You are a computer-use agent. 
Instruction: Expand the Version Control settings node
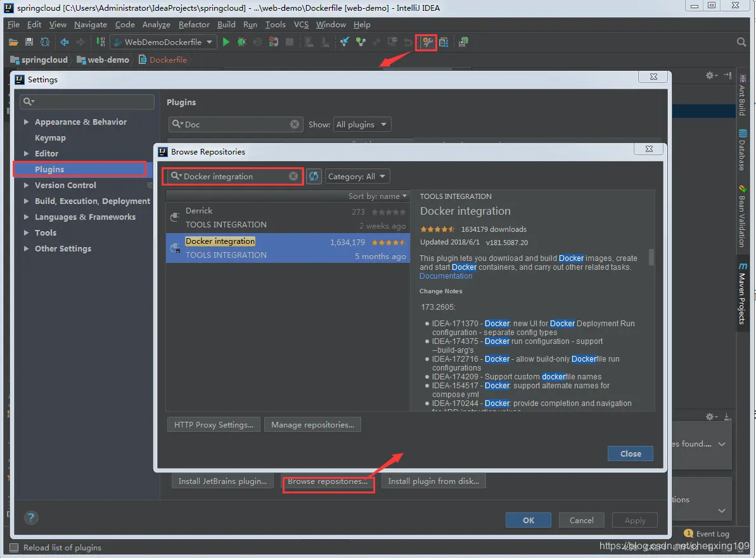(26, 186)
